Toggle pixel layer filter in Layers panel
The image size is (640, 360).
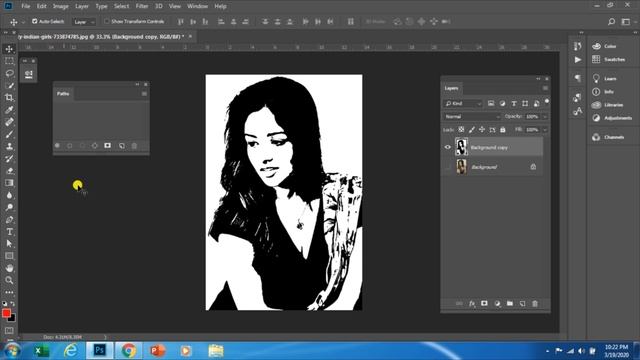491,104
